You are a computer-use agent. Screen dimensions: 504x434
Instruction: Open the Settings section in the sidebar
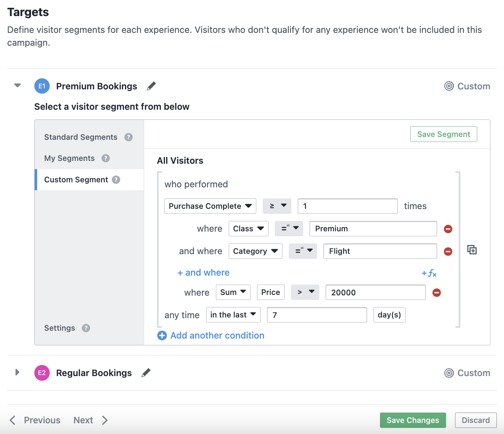point(60,328)
